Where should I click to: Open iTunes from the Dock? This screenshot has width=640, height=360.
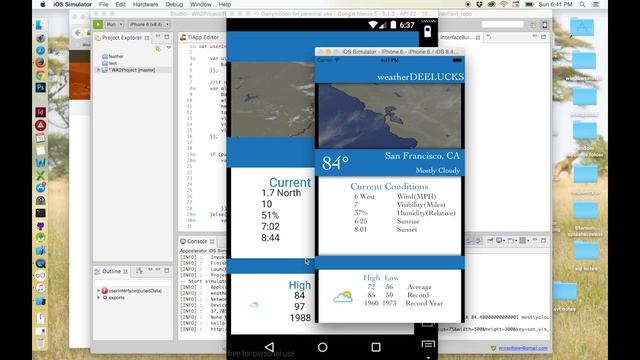tap(40, 288)
